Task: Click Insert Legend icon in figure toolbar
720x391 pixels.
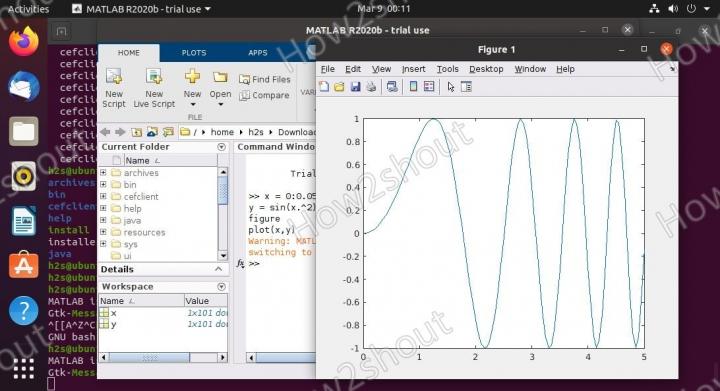Action: 429,87
